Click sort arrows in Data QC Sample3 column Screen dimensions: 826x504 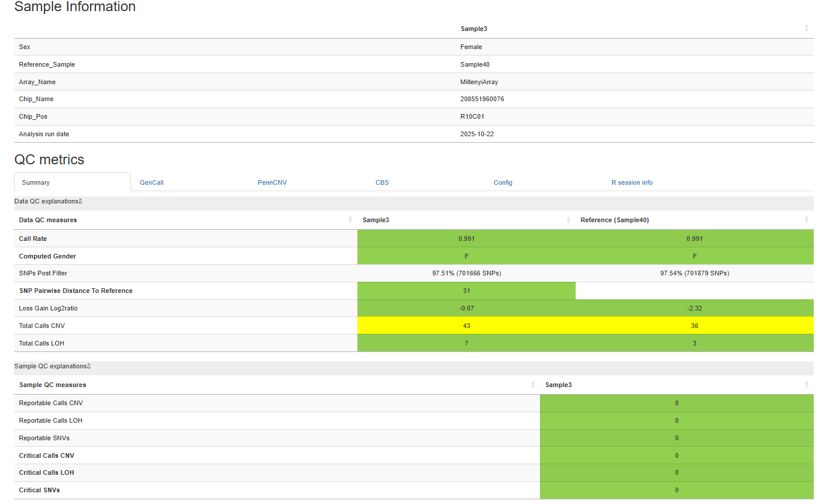(568, 220)
